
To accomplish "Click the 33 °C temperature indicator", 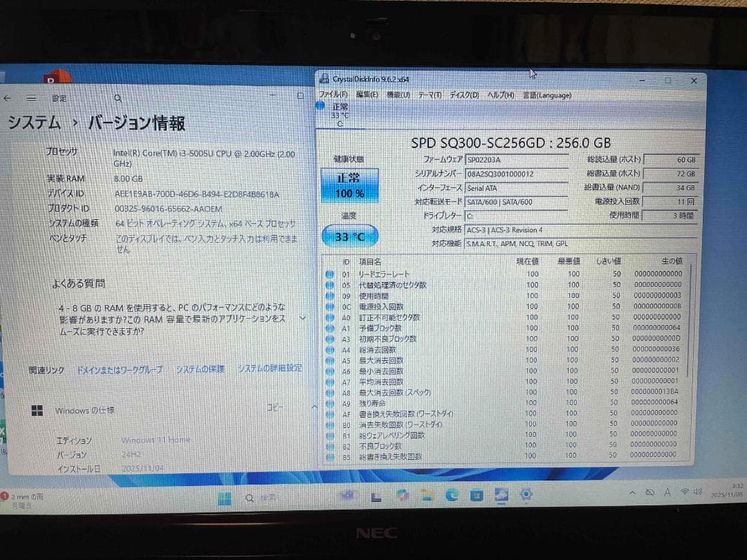I will [x=351, y=236].
